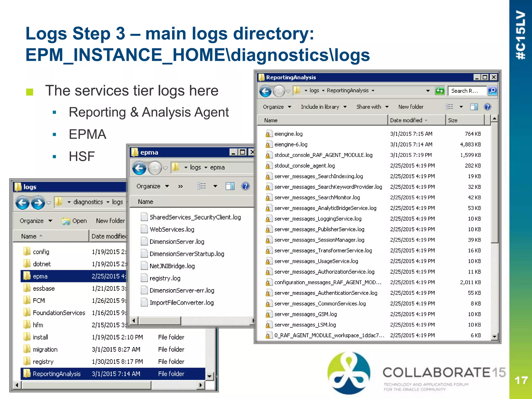The image size is (532, 399).
Task: Click horizontal scrollbar thumb in epma window
Action: [x=159, y=321]
